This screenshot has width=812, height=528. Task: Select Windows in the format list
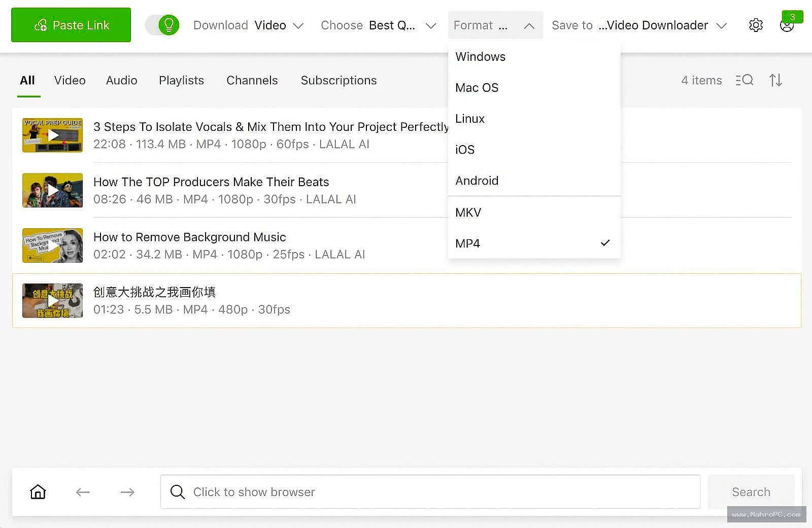click(534, 57)
